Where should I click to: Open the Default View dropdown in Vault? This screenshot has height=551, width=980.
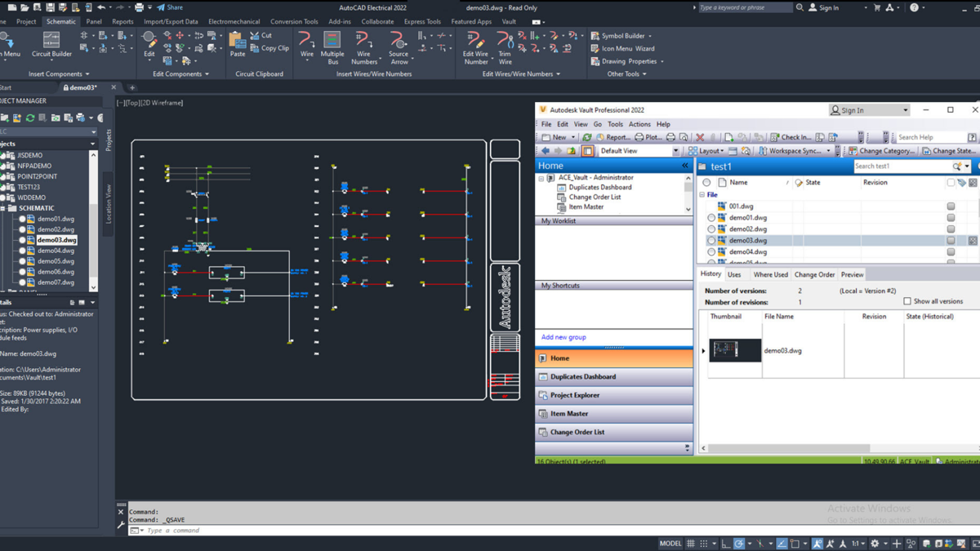click(x=678, y=150)
